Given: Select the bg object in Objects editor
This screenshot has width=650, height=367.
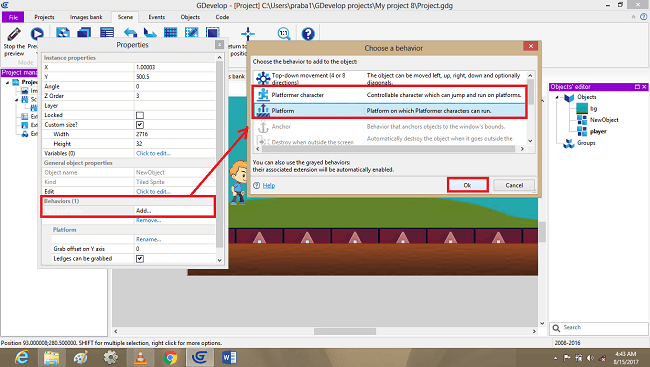Looking at the screenshot, I should [593, 108].
